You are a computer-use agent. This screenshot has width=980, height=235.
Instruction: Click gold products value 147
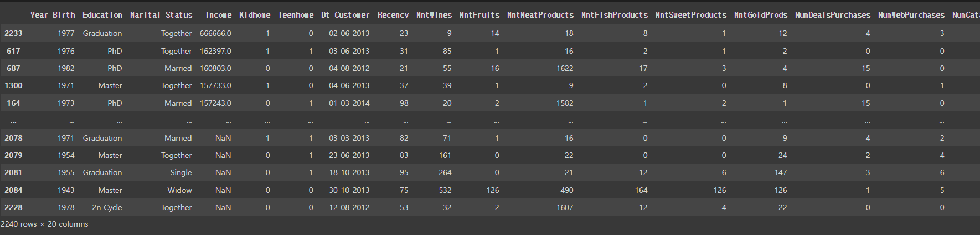pos(781,172)
